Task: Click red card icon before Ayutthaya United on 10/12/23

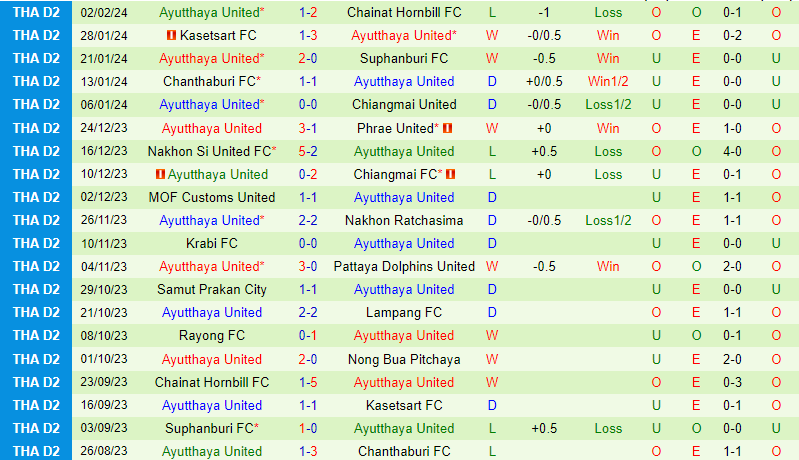Action: pyautogui.click(x=159, y=174)
